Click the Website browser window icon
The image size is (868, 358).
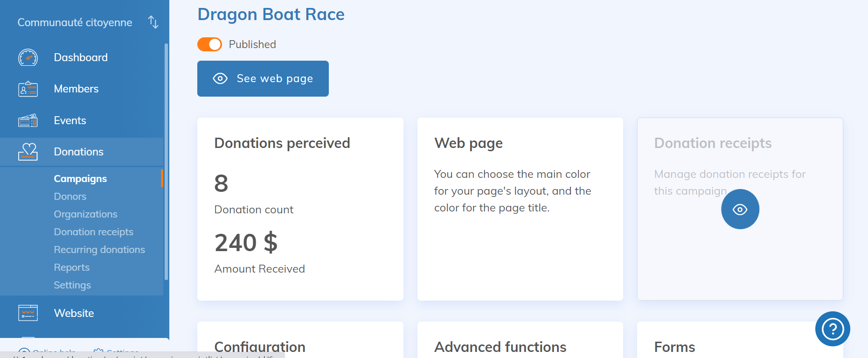(x=28, y=313)
